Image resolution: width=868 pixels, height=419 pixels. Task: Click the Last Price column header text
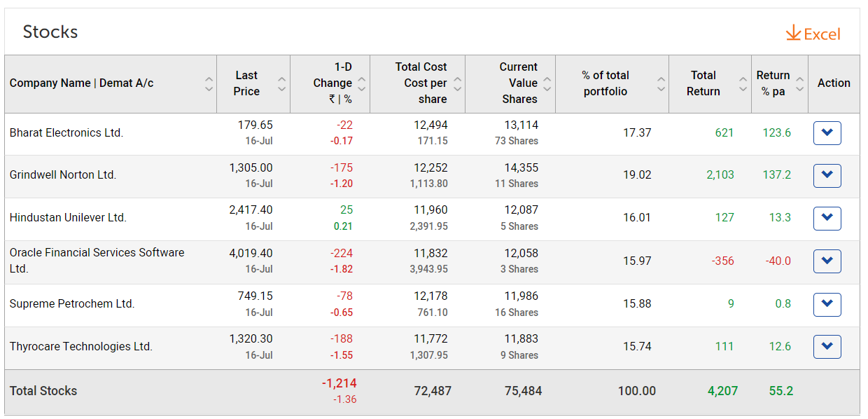246,83
